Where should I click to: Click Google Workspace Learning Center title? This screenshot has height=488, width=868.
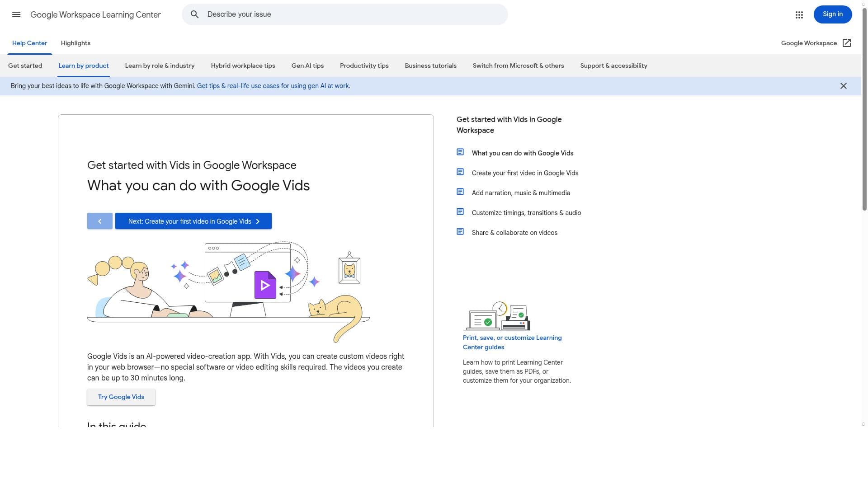[95, 14]
